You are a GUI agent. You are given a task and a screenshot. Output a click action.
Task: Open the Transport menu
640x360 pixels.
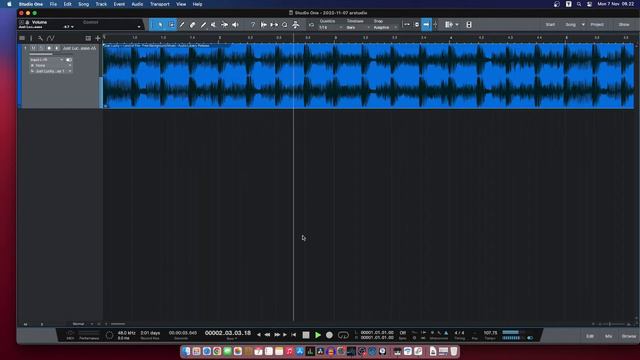click(160, 4)
